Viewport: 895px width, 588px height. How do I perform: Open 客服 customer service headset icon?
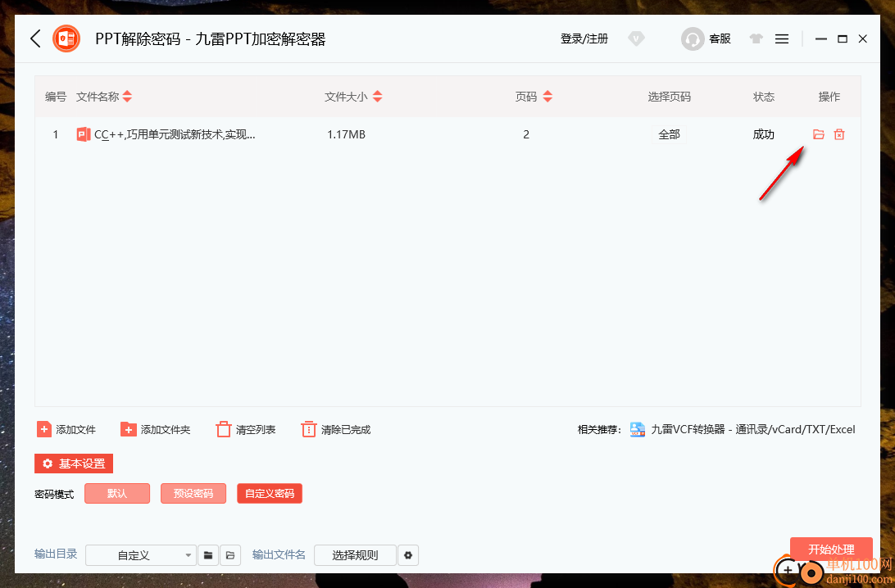coord(693,38)
